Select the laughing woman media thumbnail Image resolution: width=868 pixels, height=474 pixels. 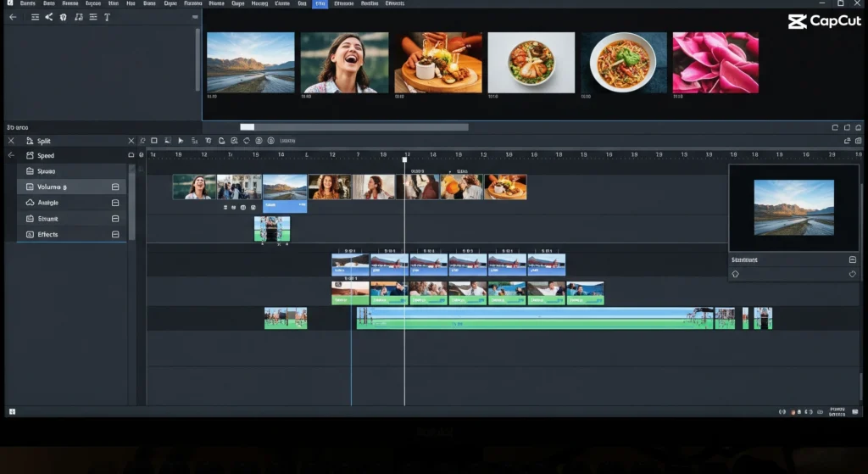(x=344, y=63)
